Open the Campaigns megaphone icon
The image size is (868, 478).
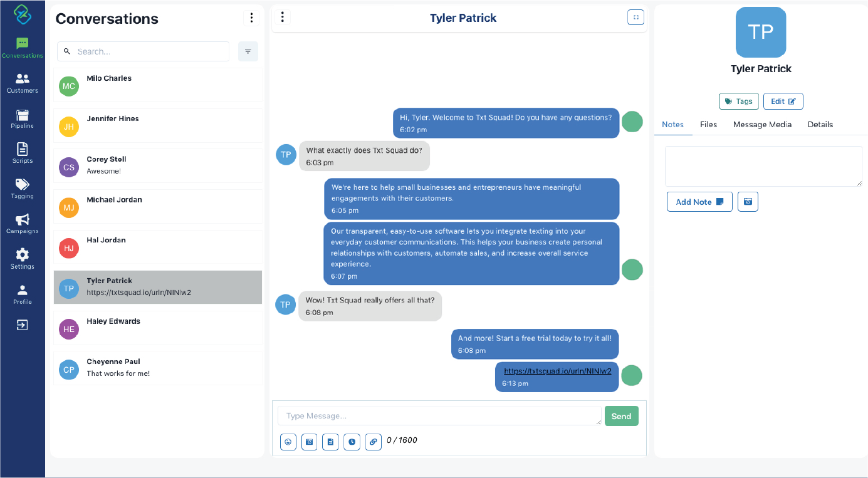tap(23, 219)
